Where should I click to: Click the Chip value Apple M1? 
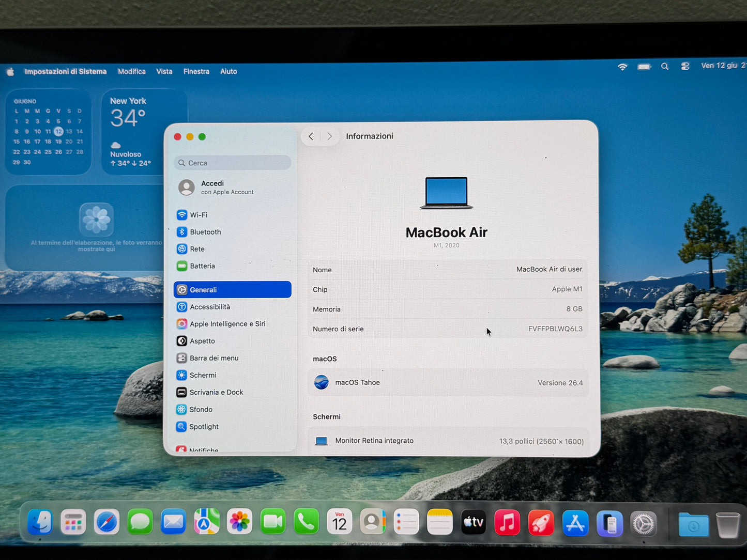(567, 289)
